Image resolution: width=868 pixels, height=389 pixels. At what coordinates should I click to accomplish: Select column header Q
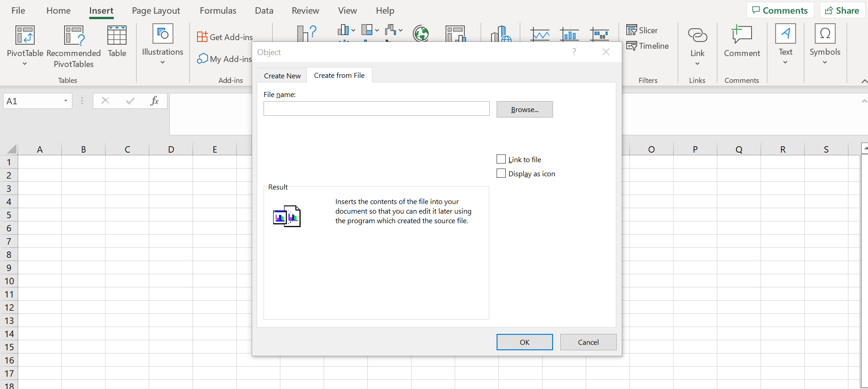pos(739,149)
